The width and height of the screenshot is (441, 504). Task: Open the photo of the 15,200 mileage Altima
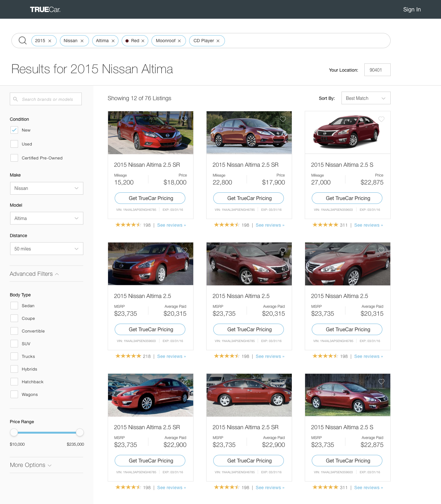point(150,132)
